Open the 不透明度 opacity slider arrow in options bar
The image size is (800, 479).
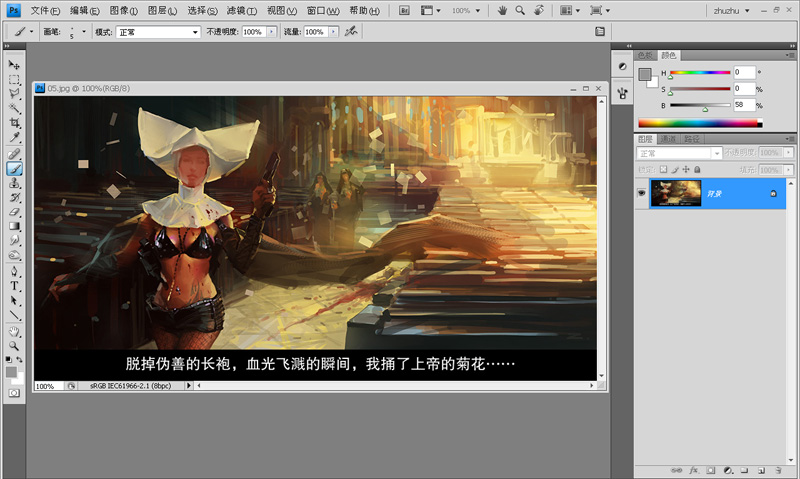[271, 32]
